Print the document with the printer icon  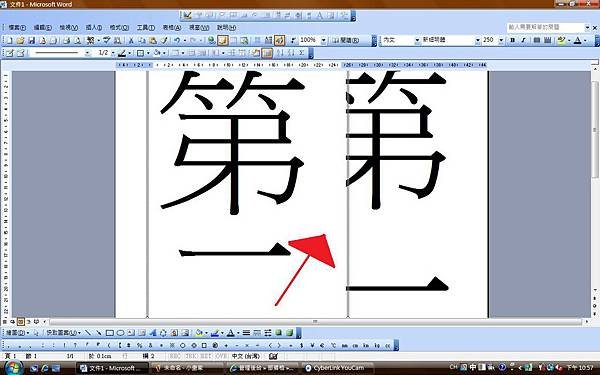67,40
